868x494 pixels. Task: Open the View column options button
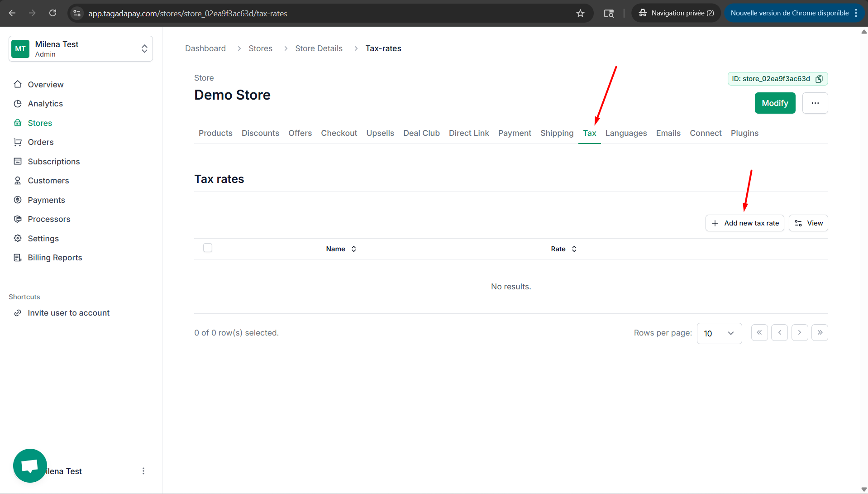[x=808, y=223]
